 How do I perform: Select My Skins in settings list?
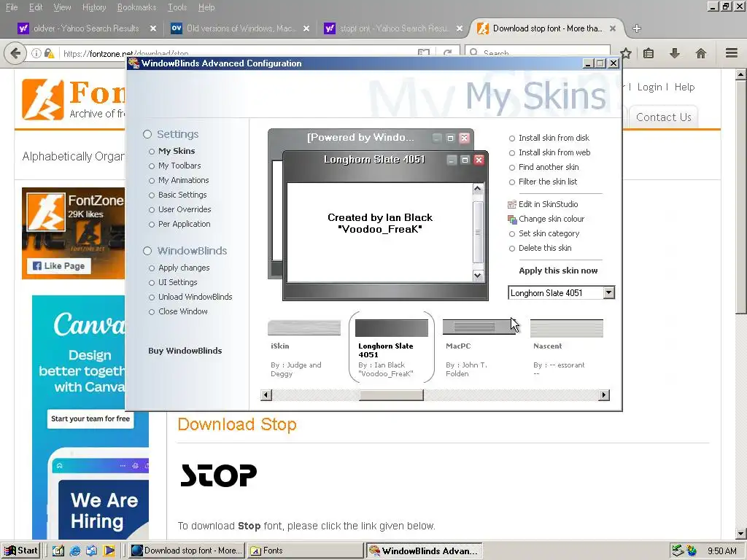177,151
